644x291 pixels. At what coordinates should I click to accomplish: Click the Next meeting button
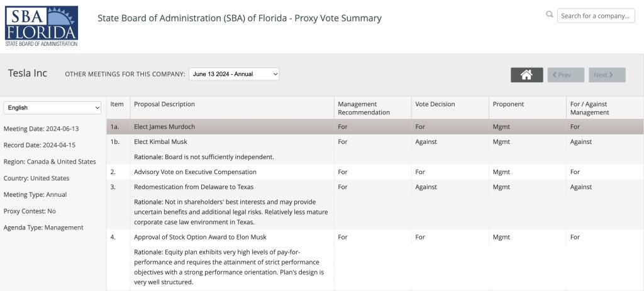click(x=607, y=75)
